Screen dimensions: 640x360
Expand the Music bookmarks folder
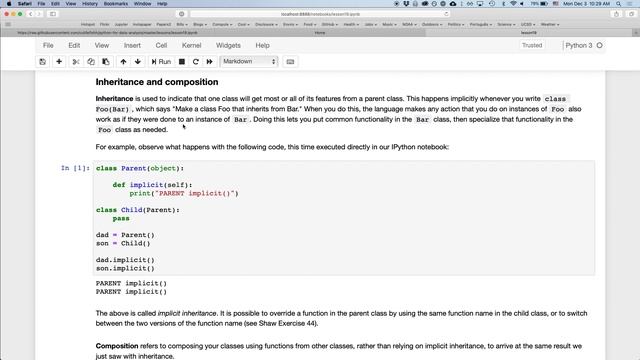(x=389, y=24)
